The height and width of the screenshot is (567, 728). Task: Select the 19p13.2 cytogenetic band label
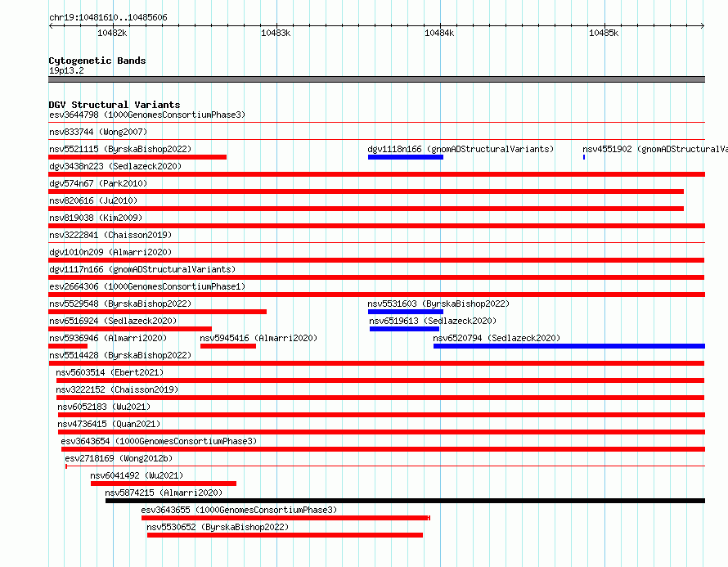tap(66, 70)
